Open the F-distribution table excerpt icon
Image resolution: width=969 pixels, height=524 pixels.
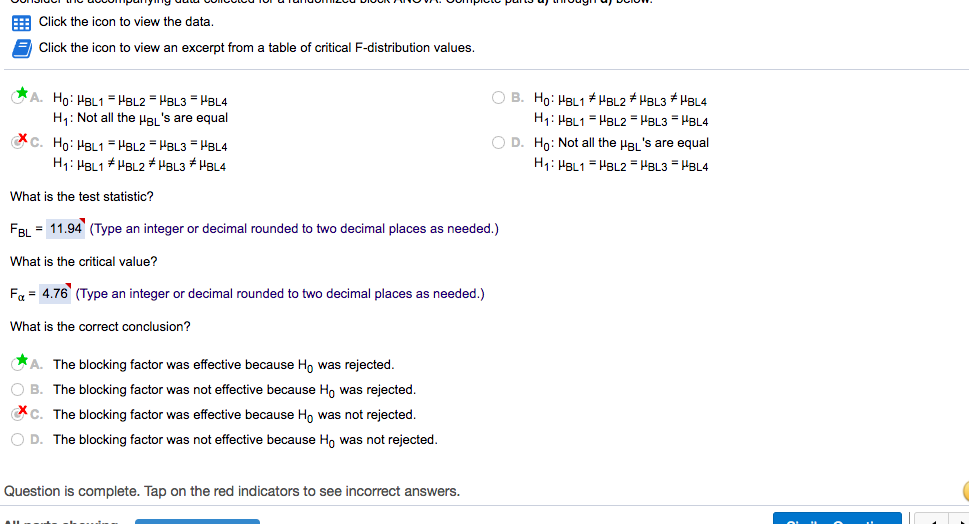pos(21,48)
